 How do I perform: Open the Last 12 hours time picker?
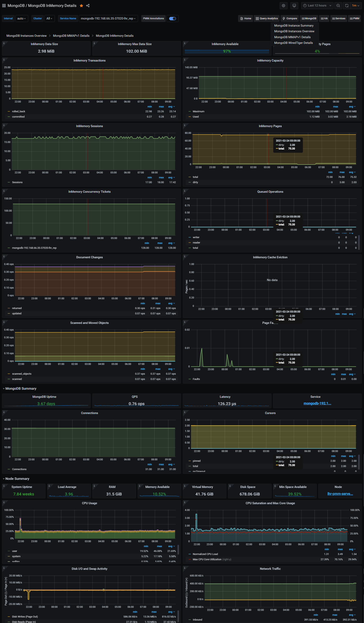[317, 6]
